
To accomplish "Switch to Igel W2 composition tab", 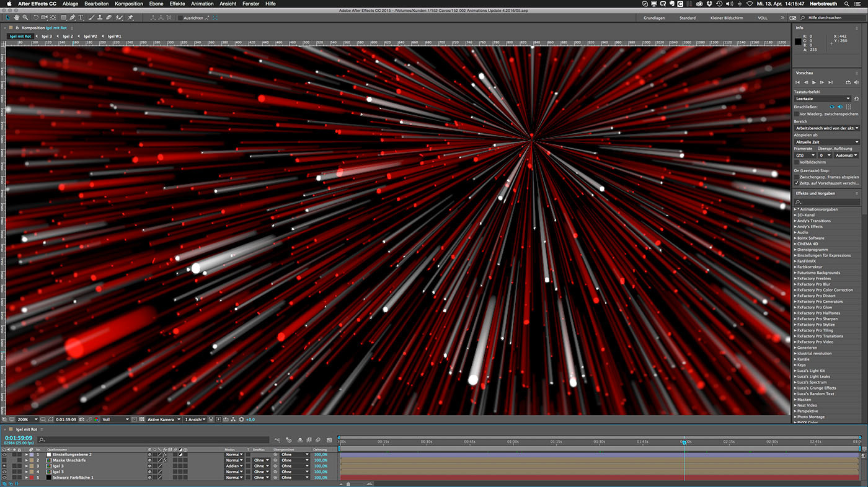I will [x=91, y=37].
